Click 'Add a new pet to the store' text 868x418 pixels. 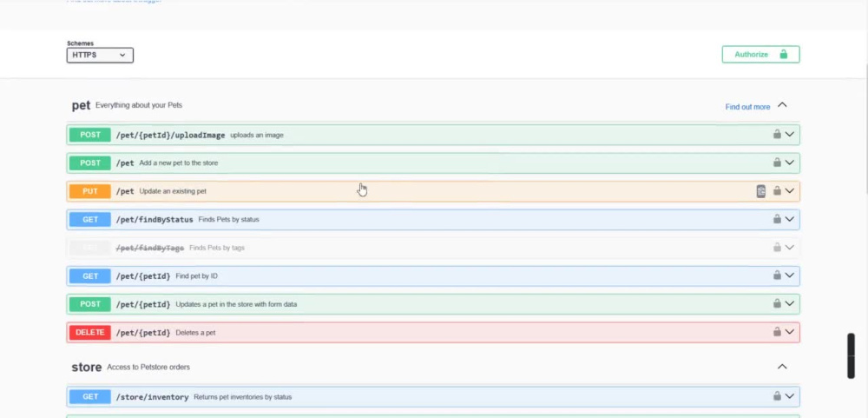pos(179,163)
